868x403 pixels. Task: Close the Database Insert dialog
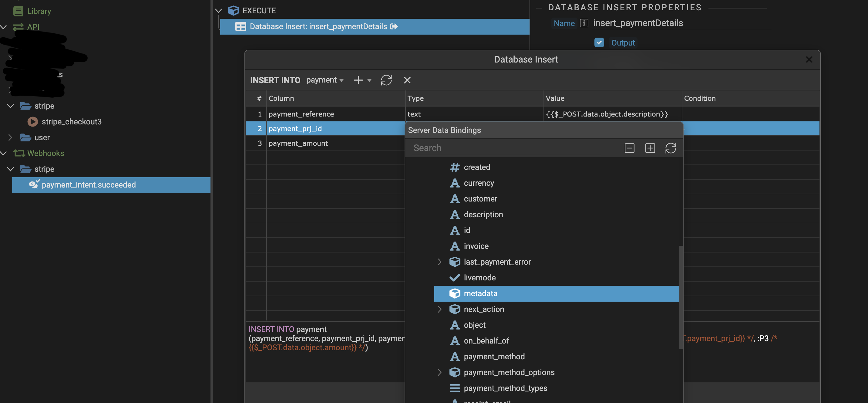(809, 59)
